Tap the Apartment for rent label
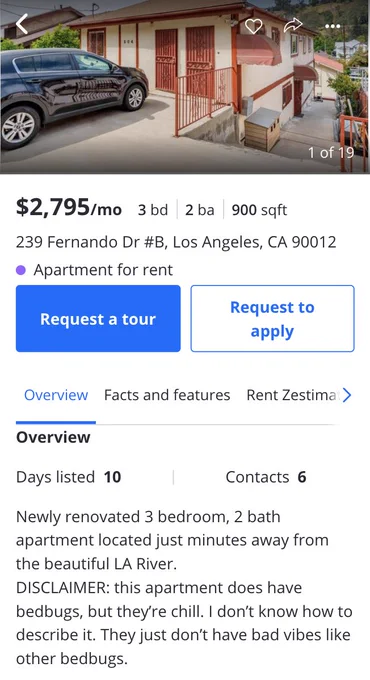Screen dimensions: 370x680 click(x=103, y=270)
